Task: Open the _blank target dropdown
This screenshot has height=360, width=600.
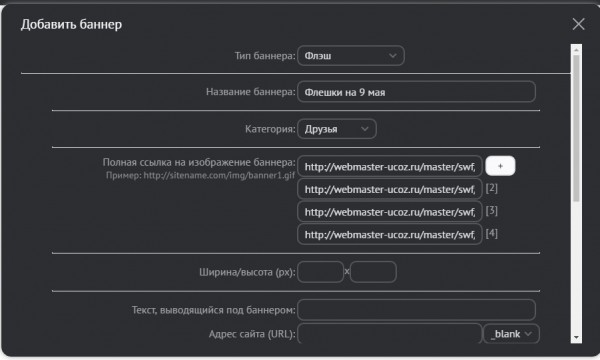Action: coord(512,334)
